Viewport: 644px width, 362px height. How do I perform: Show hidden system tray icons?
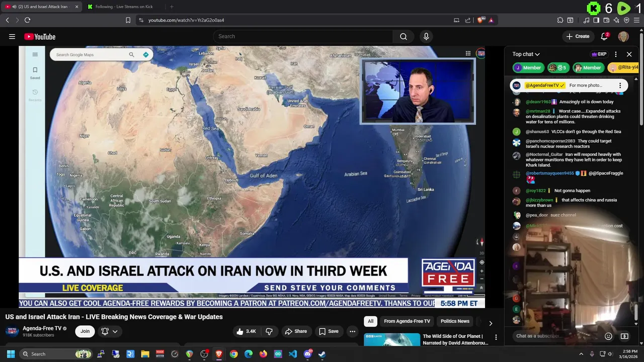(x=581, y=354)
